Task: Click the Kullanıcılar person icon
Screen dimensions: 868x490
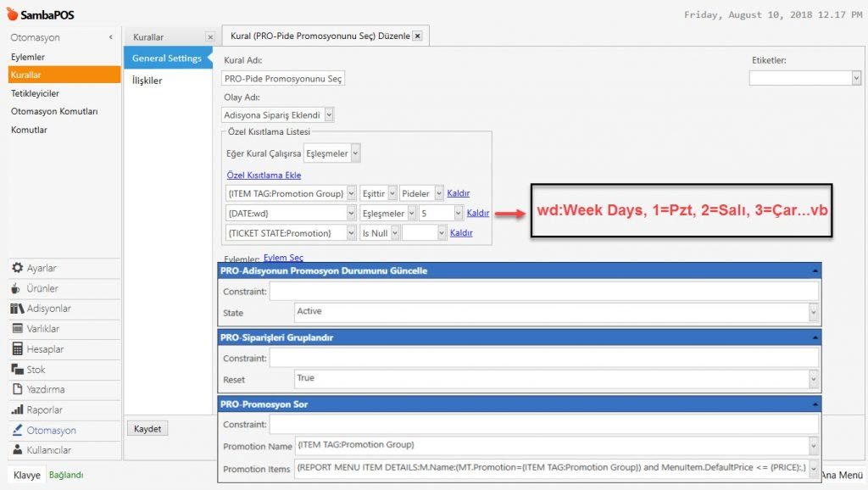Action: click(18, 449)
